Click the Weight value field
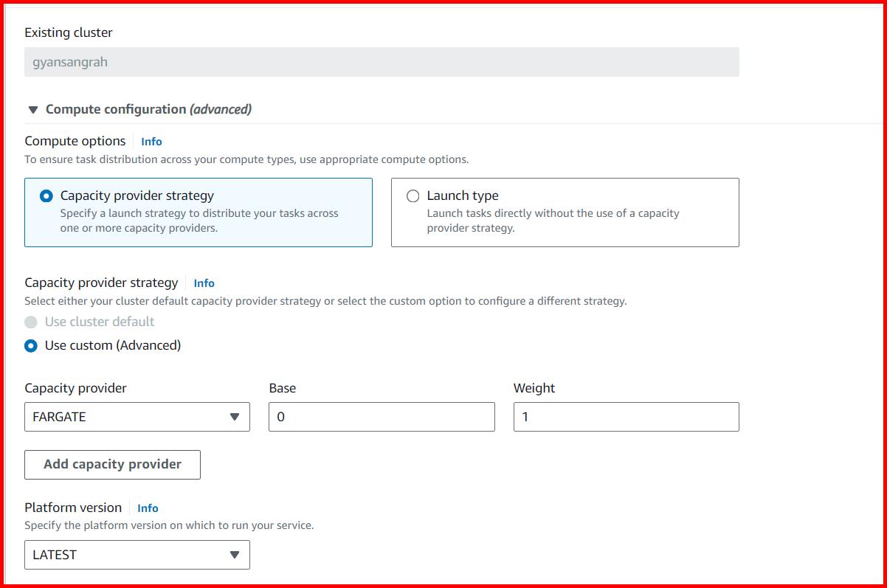This screenshot has height=588, width=887. click(626, 417)
